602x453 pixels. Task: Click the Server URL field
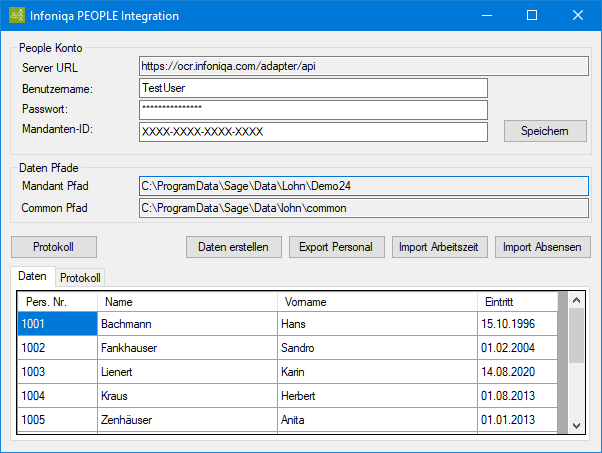click(364, 66)
